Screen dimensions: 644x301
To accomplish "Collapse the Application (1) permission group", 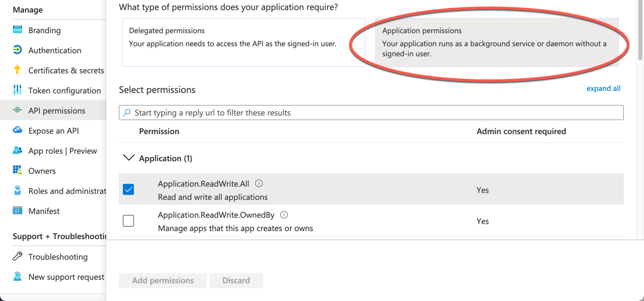I will [129, 158].
